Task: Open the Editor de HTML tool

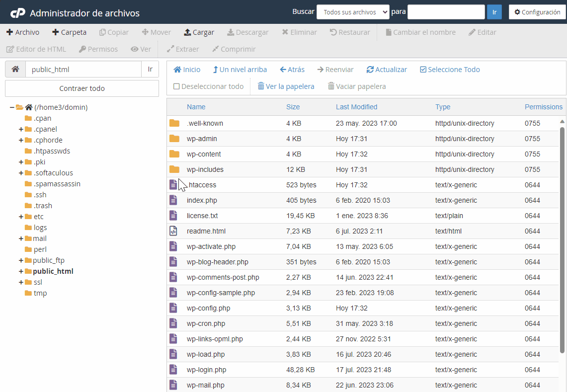Action: (x=36, y=49)
